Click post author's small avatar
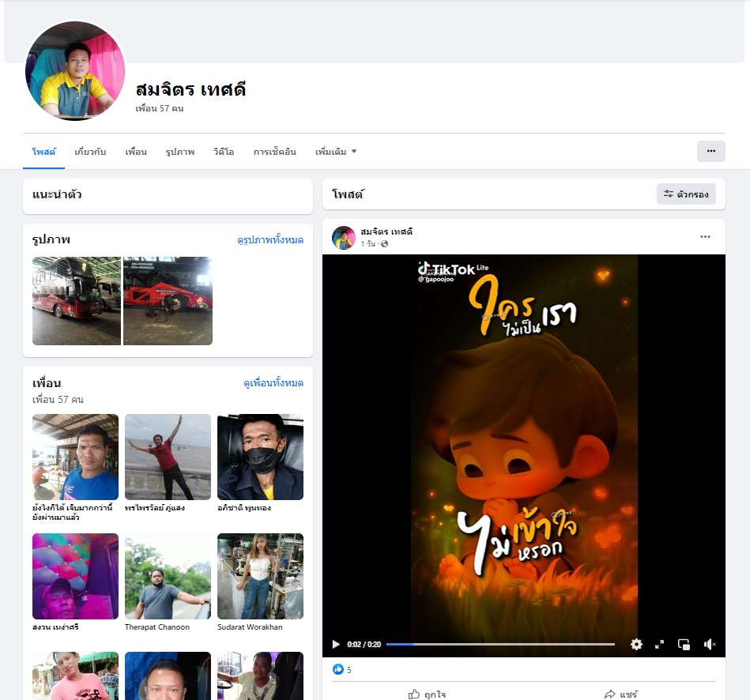This screenshot has height=700, width=750. (x=344, y=238)
